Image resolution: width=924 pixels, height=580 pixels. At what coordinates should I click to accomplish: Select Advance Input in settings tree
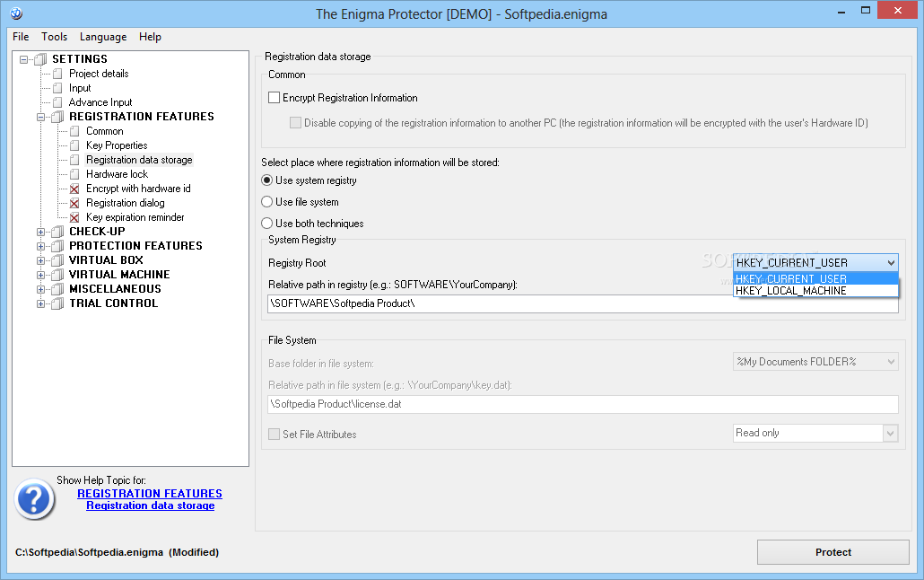100,102
